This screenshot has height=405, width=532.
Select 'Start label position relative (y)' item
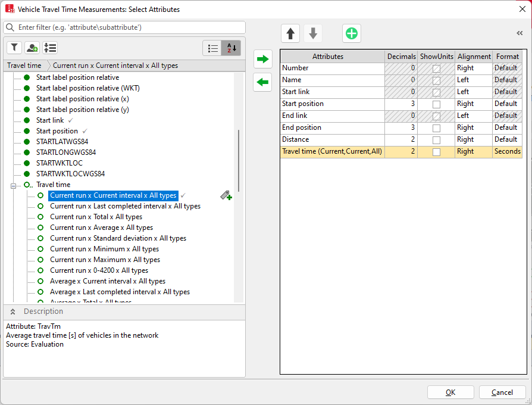click(83, 110)
